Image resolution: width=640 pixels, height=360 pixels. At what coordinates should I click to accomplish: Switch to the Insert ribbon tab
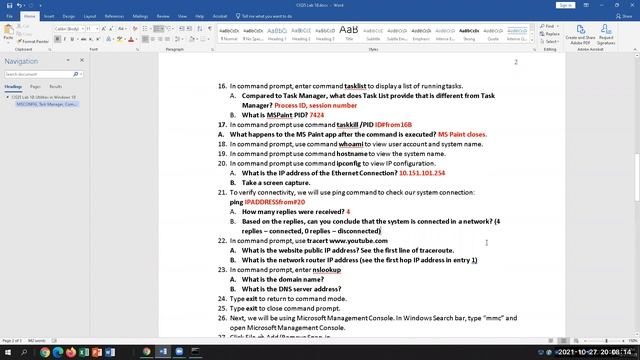(x=49, y=16)
